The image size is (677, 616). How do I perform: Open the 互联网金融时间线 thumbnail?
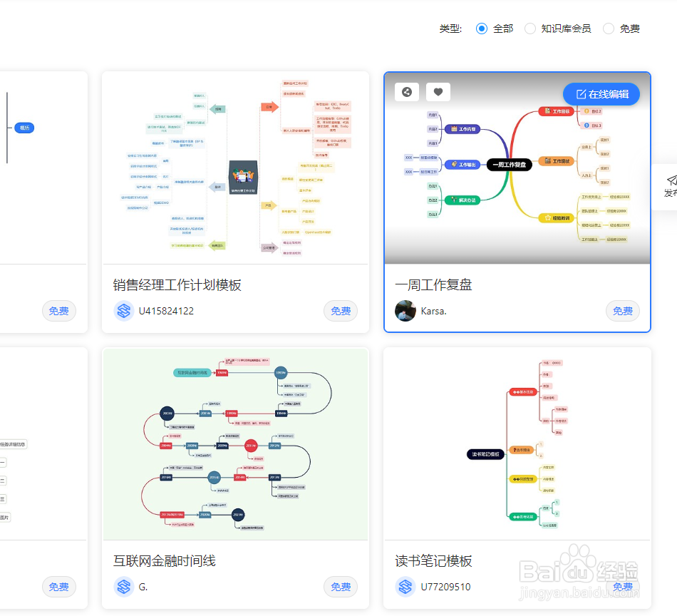click(x=235, y=444)
